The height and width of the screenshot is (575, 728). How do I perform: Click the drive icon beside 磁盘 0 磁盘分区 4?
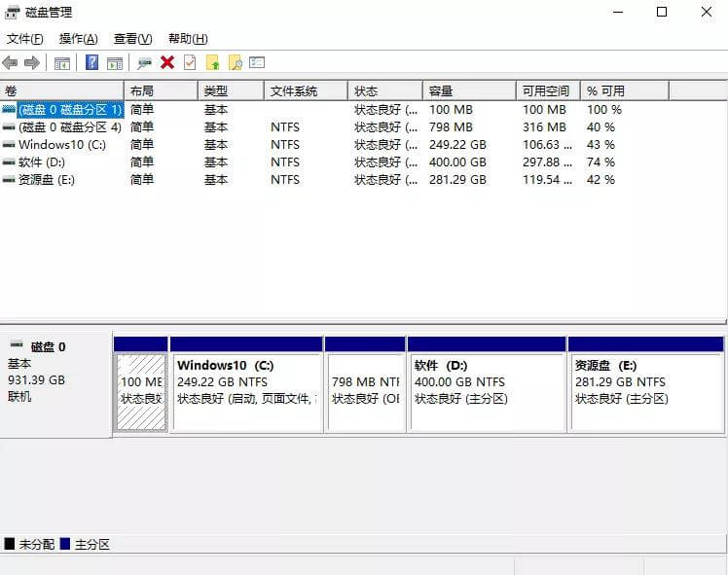coord(9,127)
